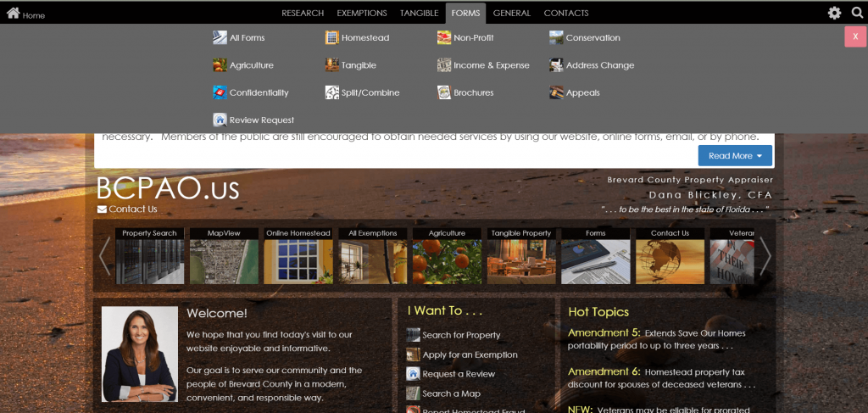The image size is (868, 413).
Task: Click the All Forms menu icon
Action: click(x=220, y=37)
